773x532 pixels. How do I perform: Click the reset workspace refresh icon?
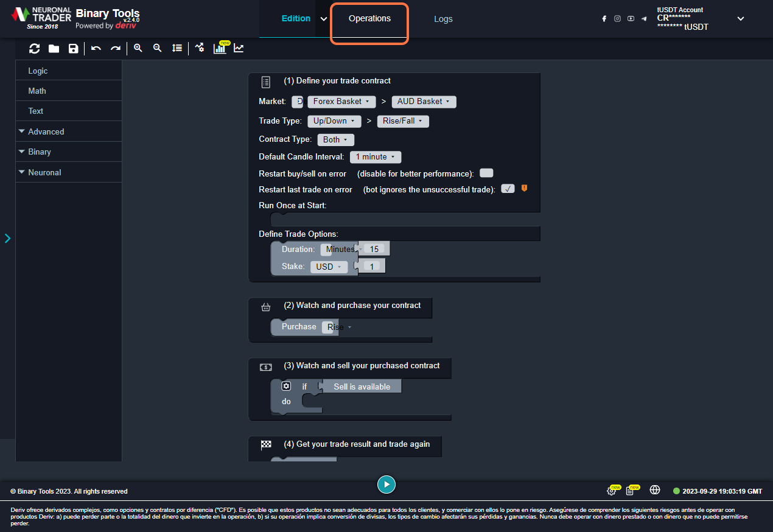35,49
